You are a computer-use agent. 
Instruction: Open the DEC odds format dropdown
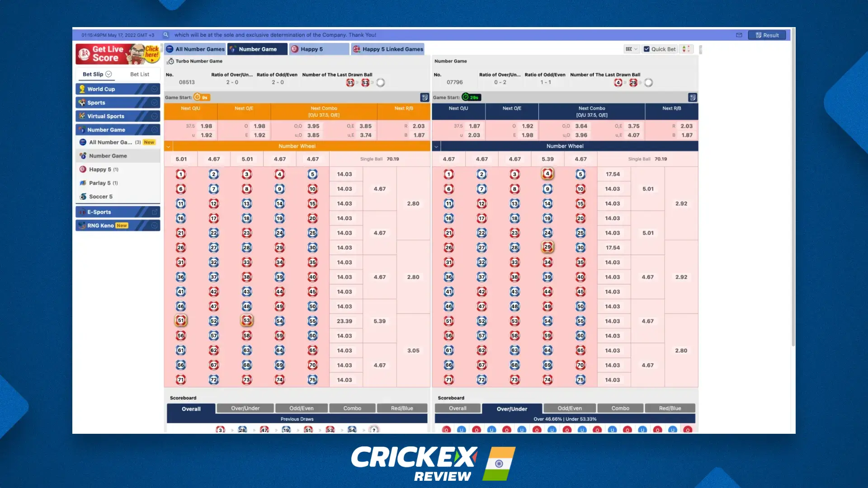632,49
